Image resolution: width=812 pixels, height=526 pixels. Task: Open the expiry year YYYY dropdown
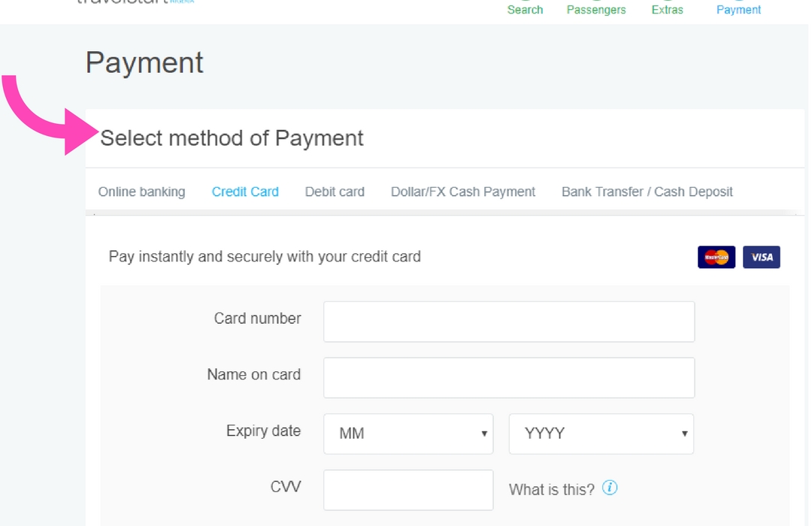coord(601,434)
